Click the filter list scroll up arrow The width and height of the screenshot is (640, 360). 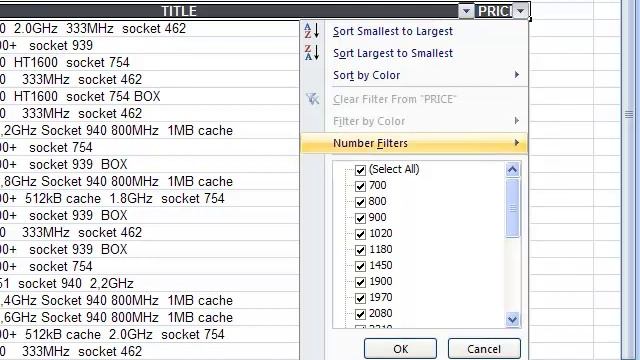pos(513,169)
